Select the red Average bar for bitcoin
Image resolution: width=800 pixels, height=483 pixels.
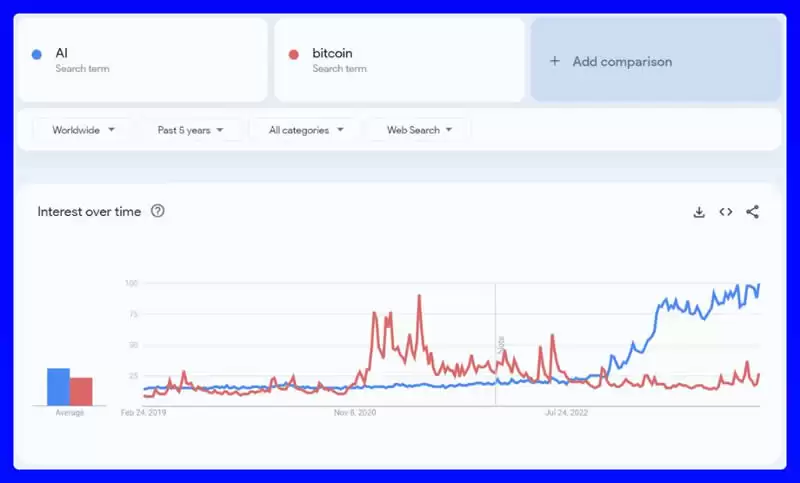[x=81, y=391]
